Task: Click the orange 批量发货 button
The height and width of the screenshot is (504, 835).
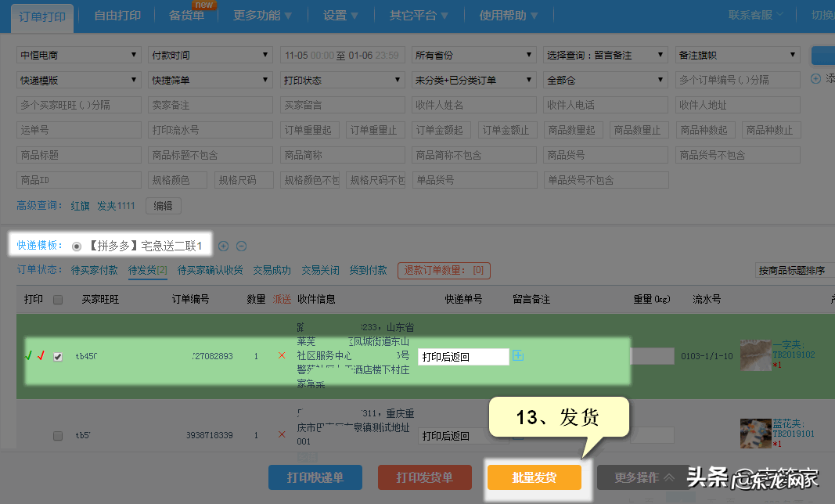Action: tap(534, 477)
